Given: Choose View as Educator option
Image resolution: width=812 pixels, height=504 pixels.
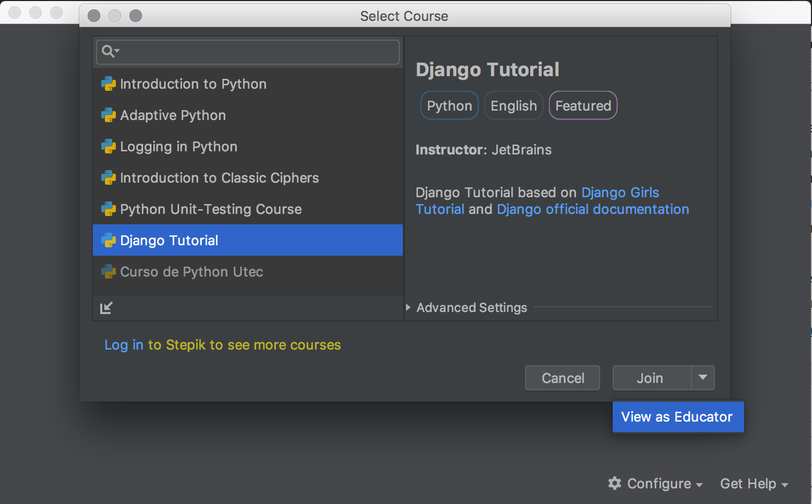Looking at the screenshot, I should pyautogui.click(x=678, y=417).
